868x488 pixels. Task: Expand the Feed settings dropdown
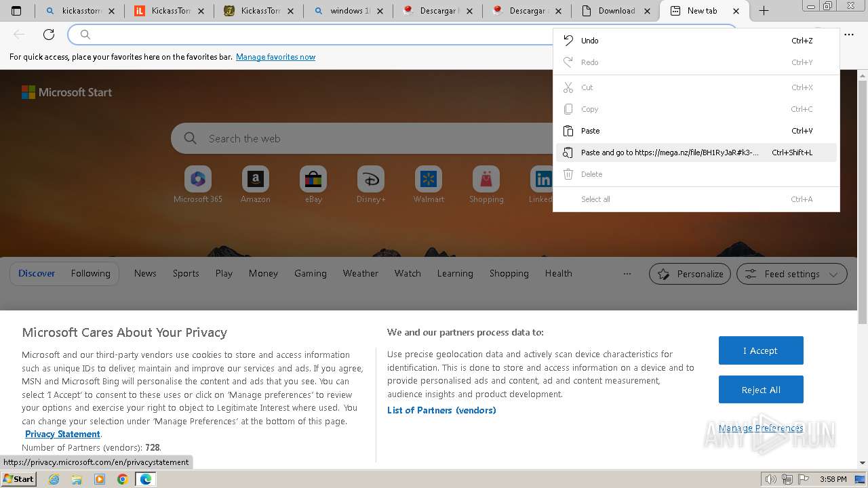pos(792,274)
